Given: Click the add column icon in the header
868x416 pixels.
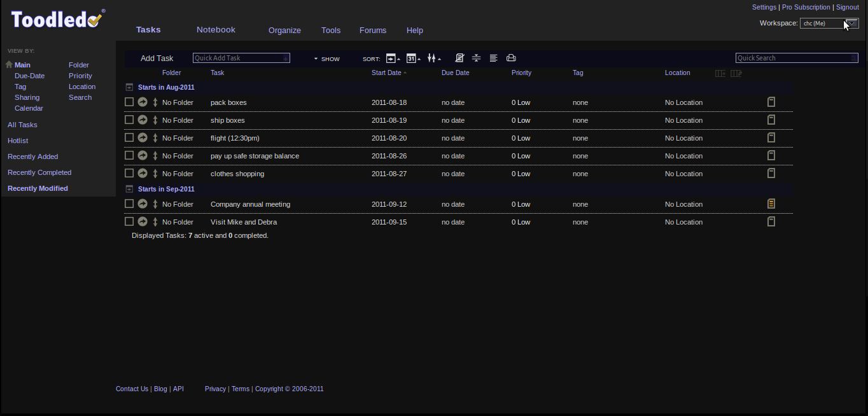Looking at the screenshot, I should tap(720, 73).
